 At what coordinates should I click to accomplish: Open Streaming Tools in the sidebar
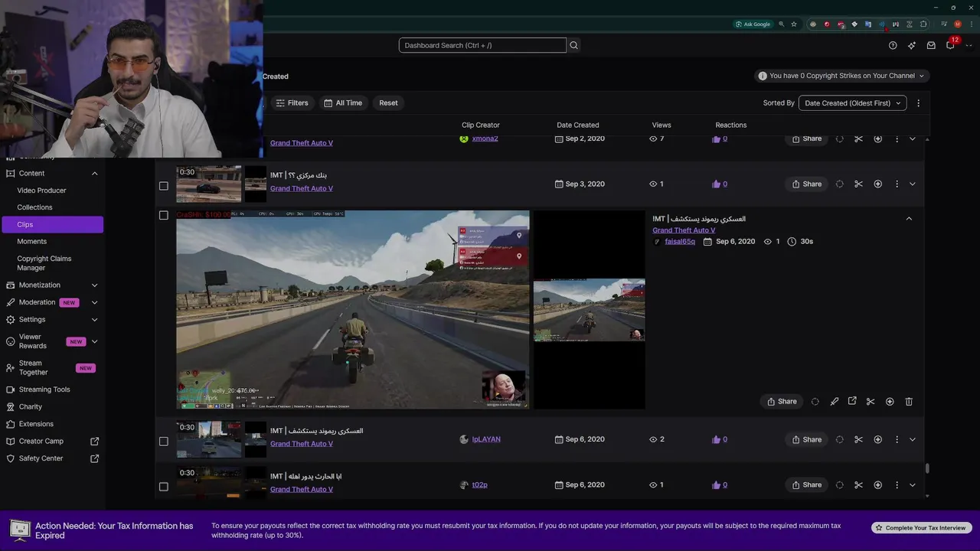click(44, 389)
